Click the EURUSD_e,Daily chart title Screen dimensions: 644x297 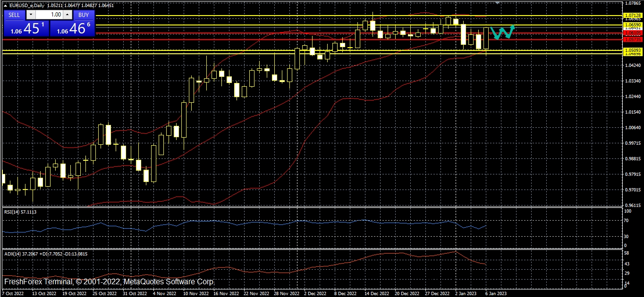[27, 5]
